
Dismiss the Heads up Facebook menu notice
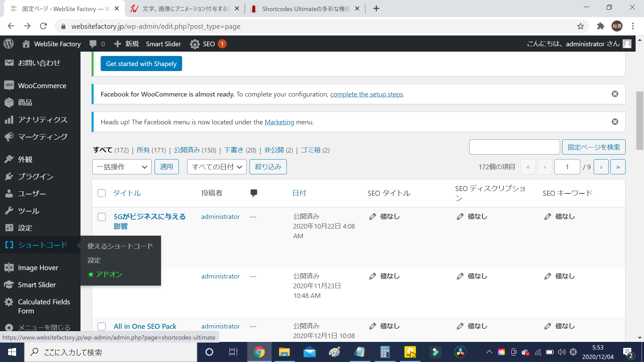pos(615,122)
